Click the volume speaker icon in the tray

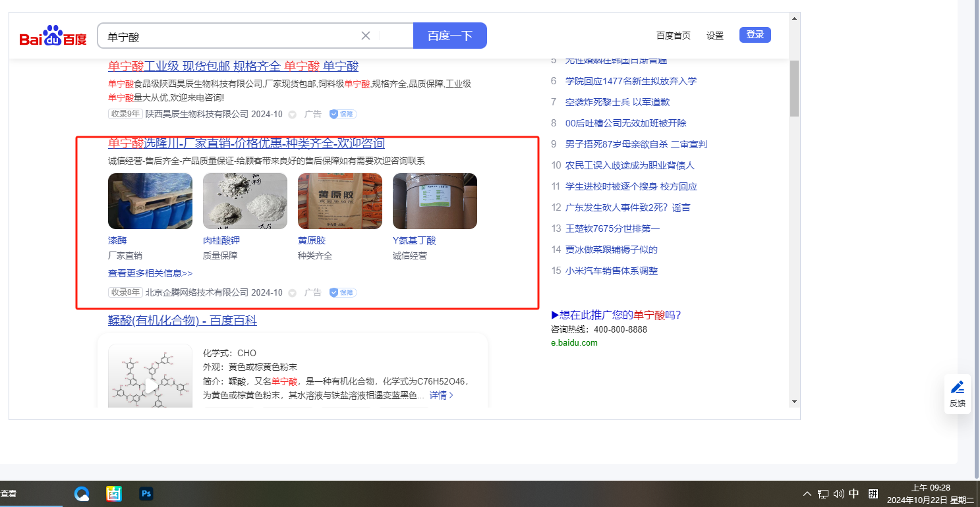point(839,494)
